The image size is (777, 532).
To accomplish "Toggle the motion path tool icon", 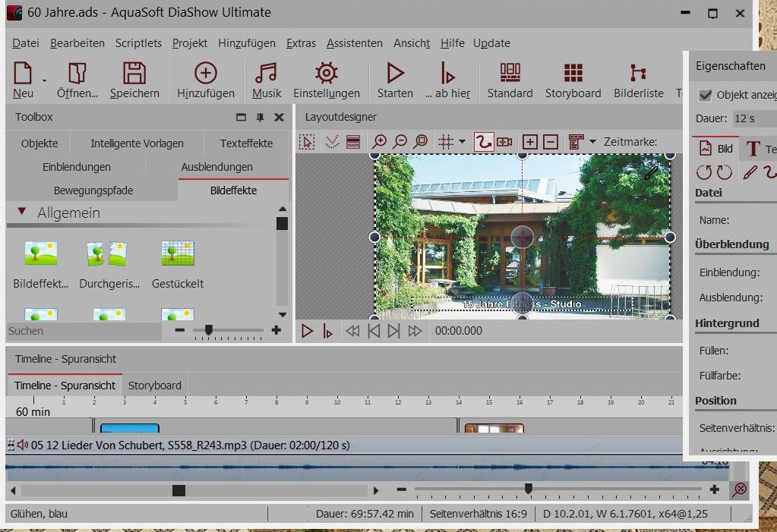I will coord(483,142).
